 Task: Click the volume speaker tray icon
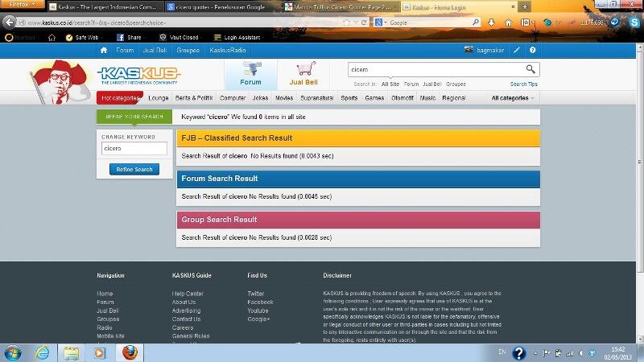click(580, 353)
